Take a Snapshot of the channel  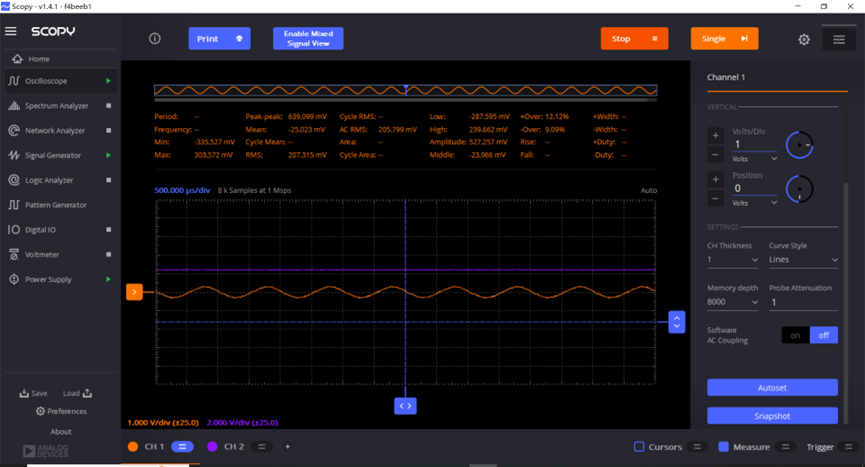(x=772, y=416)
